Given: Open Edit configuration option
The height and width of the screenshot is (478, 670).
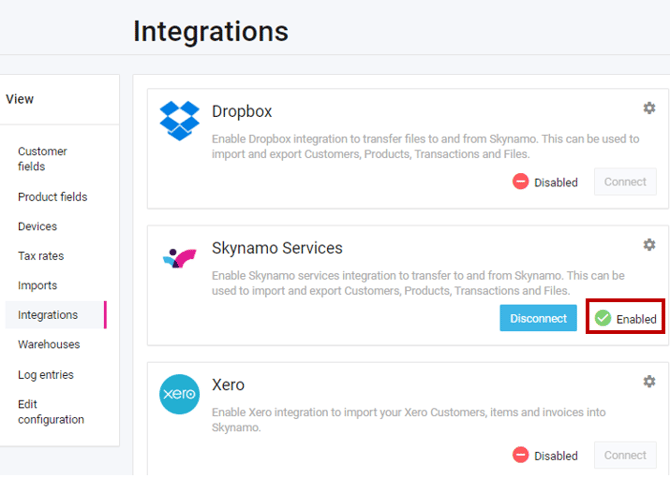Looking at the screenshot, I should click(51, 412).
